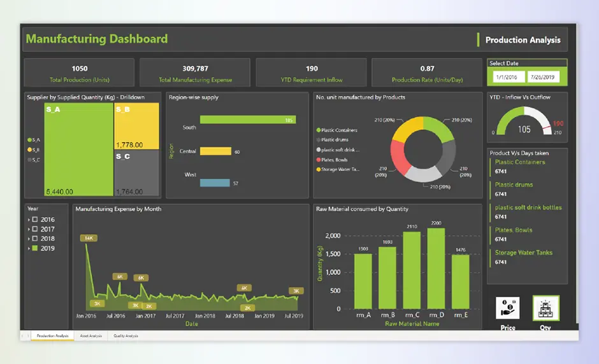Click the Storage Water Tanks legend dot
Screen dimensions: 599x364
coord(318,169)
